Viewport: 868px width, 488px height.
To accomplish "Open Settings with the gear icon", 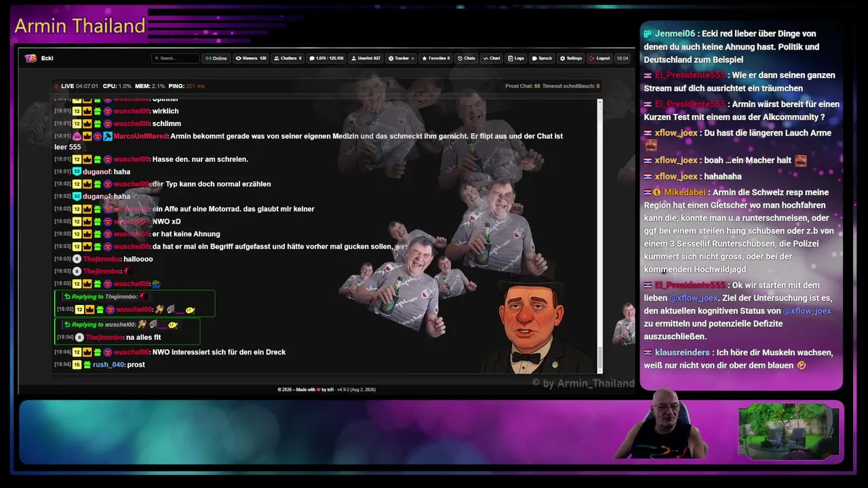I will click(571, 58).
